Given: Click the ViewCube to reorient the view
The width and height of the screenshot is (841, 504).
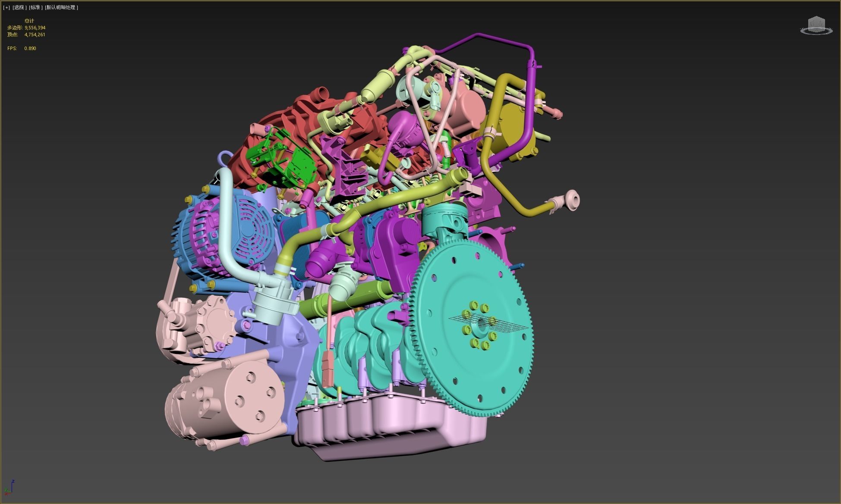Looking at the screenshot, I should [x=816, y=24].
